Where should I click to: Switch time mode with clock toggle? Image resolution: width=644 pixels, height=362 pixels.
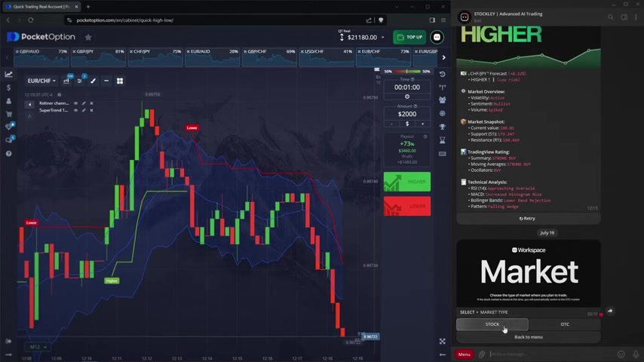point(407,97)
